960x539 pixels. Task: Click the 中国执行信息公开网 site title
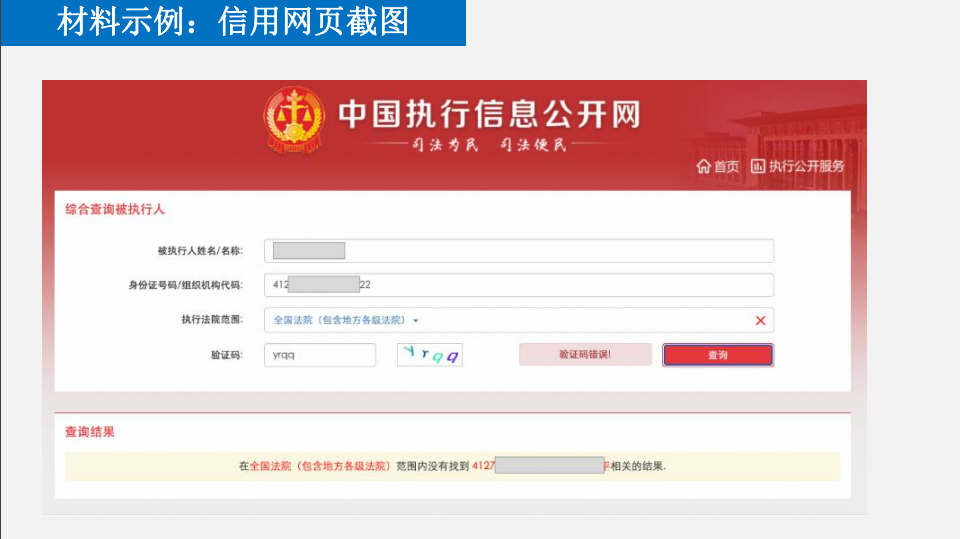489,115
